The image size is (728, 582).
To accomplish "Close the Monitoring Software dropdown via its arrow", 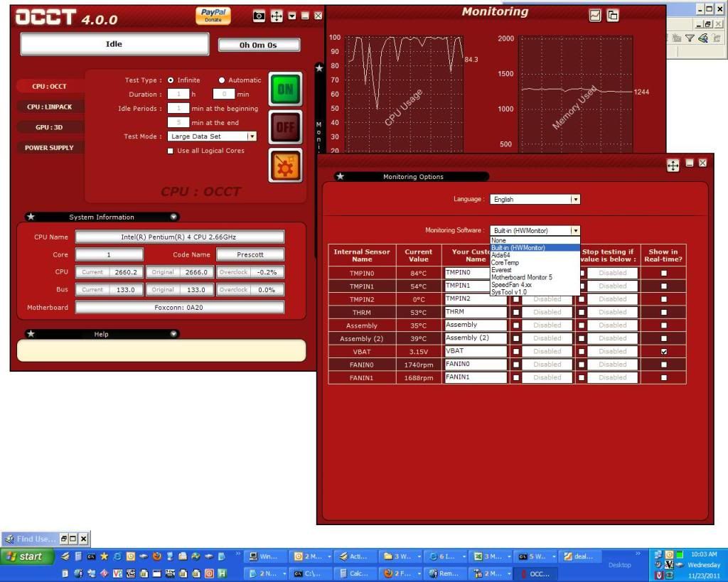I will (575, 231).
